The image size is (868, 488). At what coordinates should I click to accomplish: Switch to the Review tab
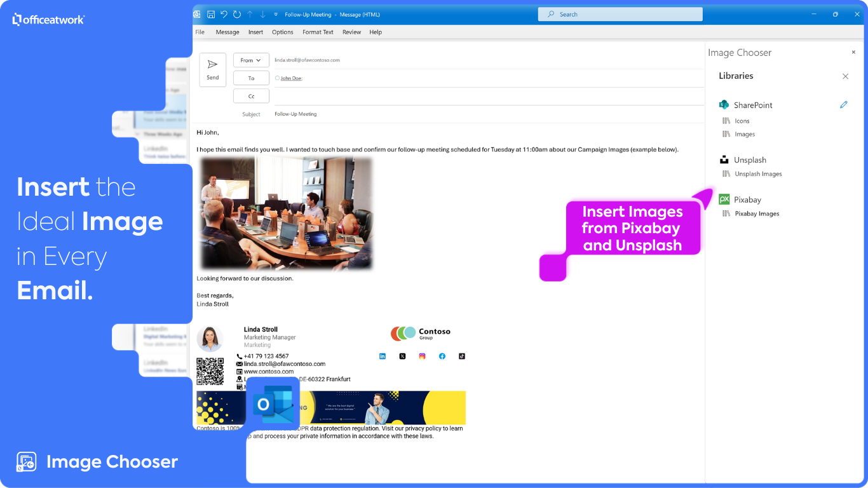point(351,32)
